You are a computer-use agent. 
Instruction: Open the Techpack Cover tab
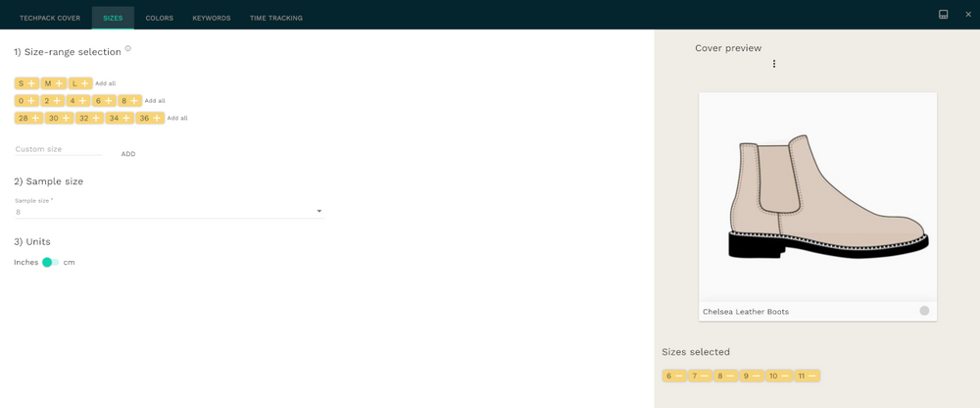pyautogui.click(x=50, y=18)
